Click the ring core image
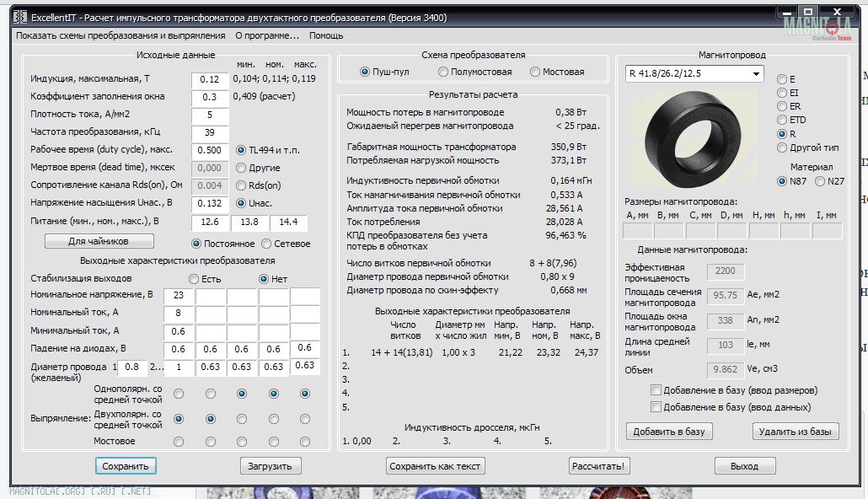868x499 pixels. [x=693, y=139]
